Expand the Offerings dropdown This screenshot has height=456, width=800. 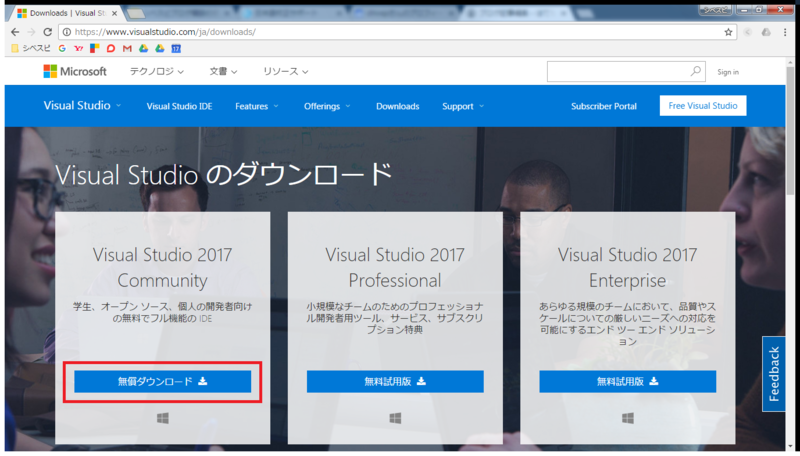click(x=327, y=106)
